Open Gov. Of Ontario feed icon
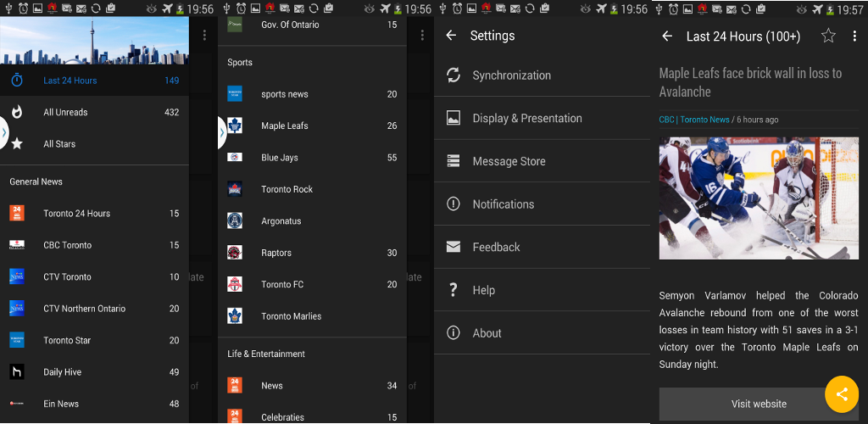The image size is (868, 424). [235, 25]
